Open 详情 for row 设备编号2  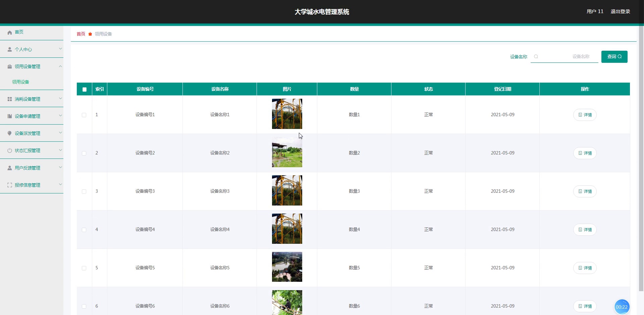(585, 153)
